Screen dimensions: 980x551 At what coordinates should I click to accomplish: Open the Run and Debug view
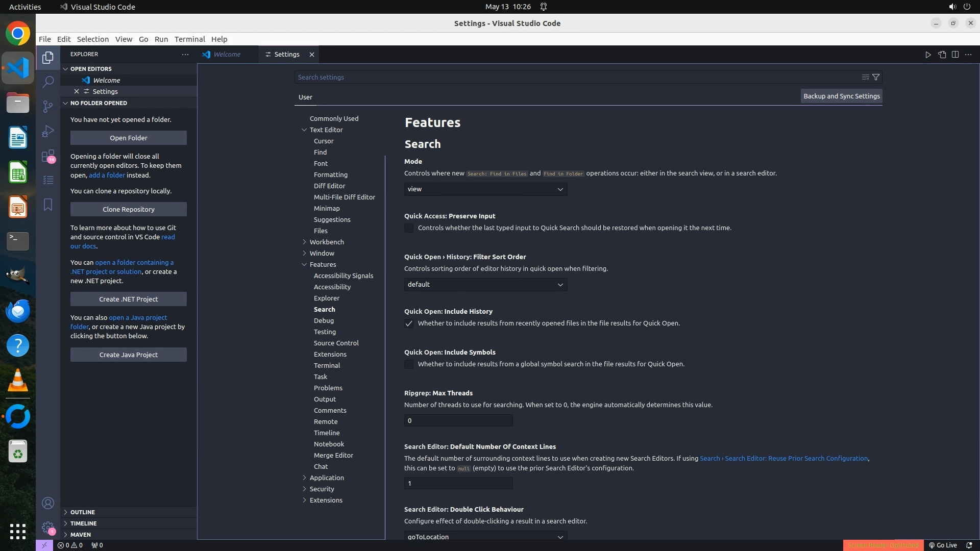coord(48,131)
